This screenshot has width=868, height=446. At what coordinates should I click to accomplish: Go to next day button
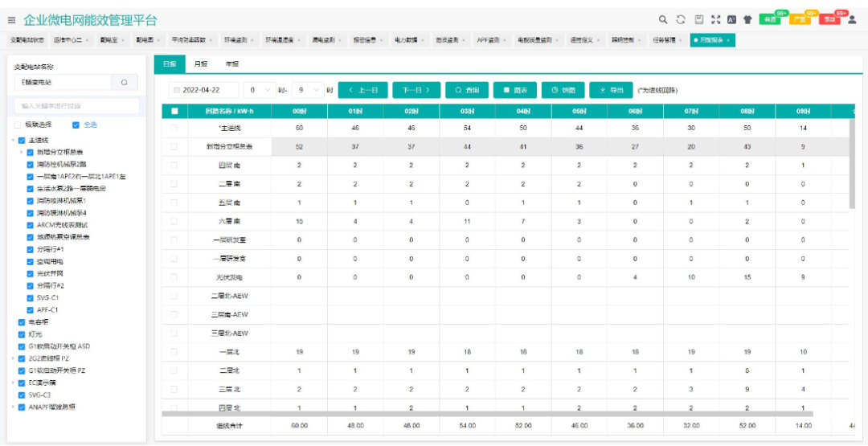(416, 90)
